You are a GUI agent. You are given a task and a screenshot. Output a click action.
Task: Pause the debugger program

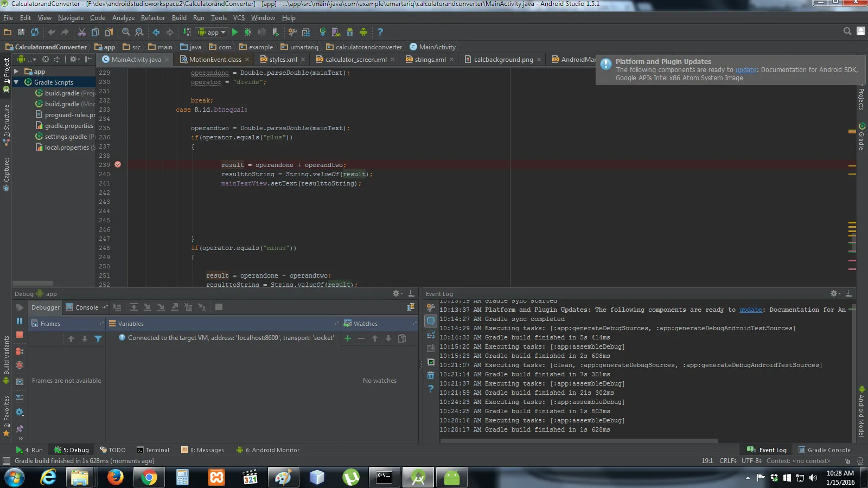pos(20,321)
